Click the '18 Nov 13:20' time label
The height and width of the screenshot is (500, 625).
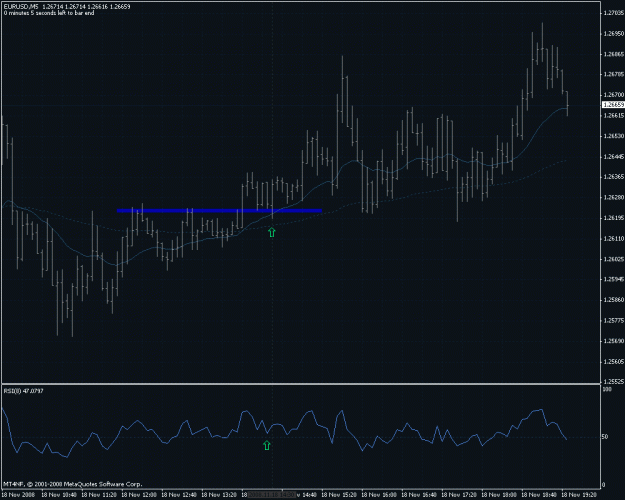pyautogui.click(x=219, y=495)
